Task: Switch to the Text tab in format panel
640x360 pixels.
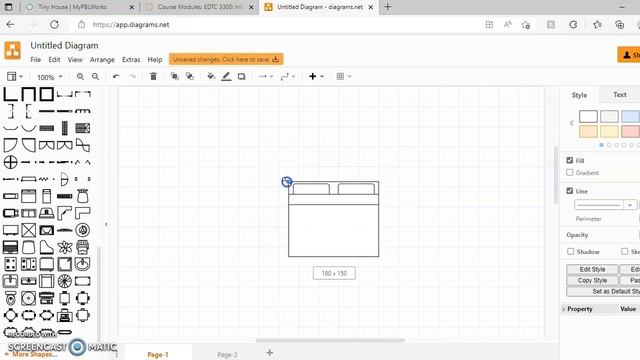Action: 619,95
